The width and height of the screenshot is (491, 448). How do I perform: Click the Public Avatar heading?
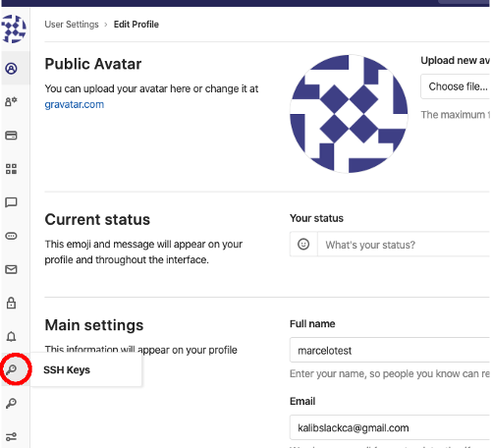click(x=93, y=64)
